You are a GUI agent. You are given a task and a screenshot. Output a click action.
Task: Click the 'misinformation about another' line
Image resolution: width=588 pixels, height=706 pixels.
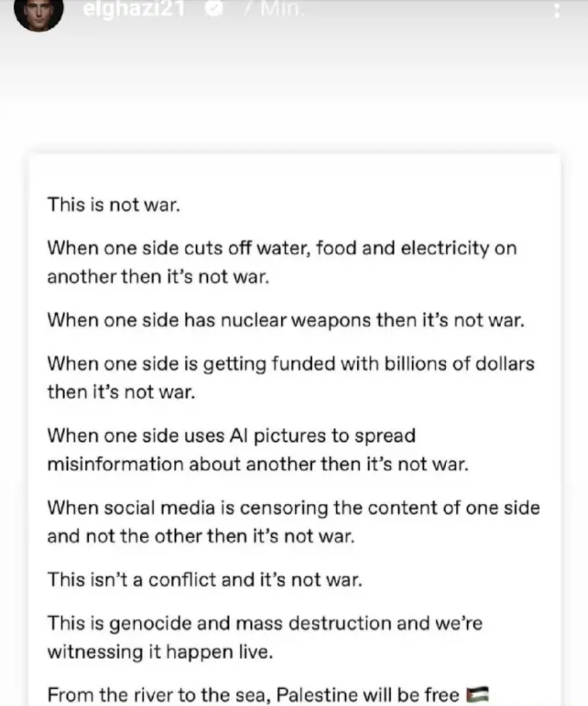258,464
